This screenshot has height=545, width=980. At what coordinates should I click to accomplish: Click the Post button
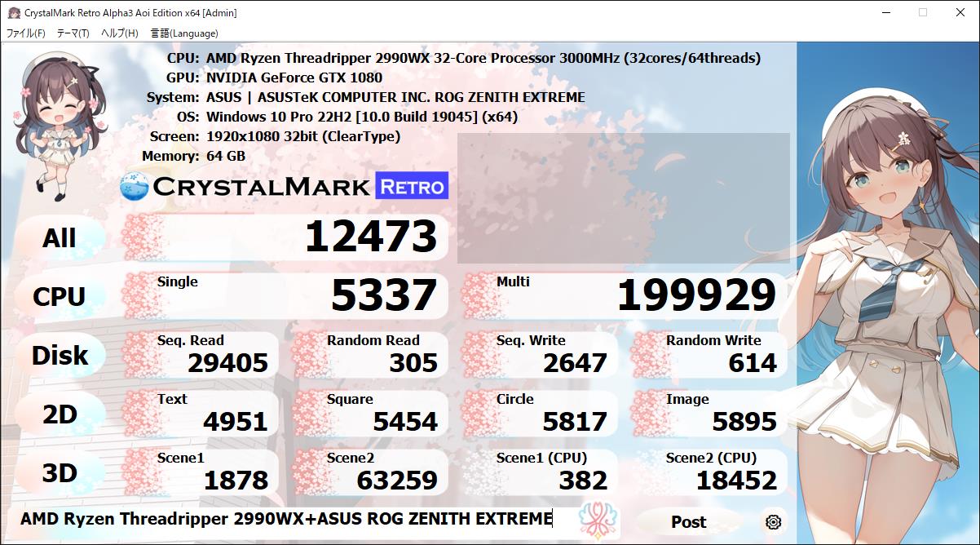click(x=688, y=521)
